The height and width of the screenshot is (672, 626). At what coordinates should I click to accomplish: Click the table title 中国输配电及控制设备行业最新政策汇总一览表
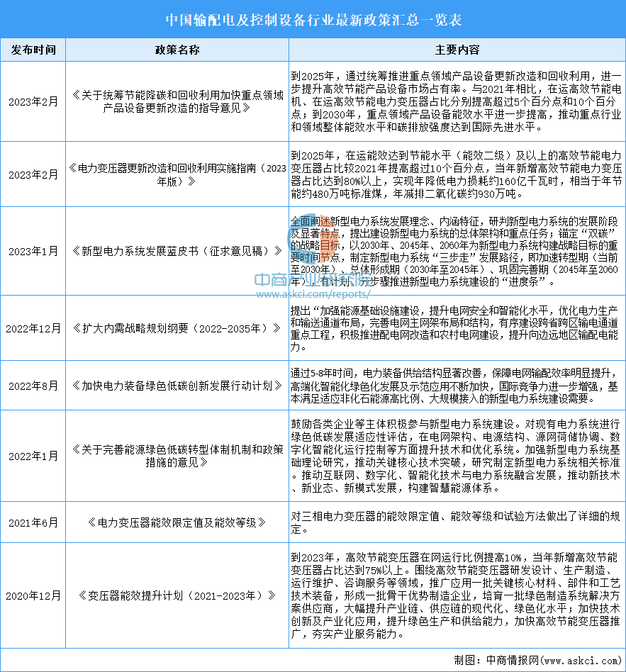pyautogui.click(x=313, y=20)
